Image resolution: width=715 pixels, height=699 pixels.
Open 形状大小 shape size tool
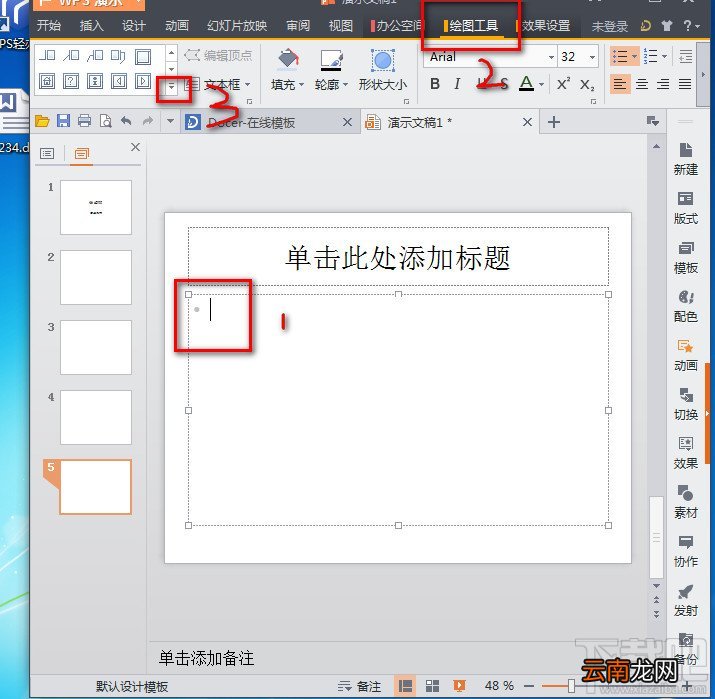pos(382,69)
